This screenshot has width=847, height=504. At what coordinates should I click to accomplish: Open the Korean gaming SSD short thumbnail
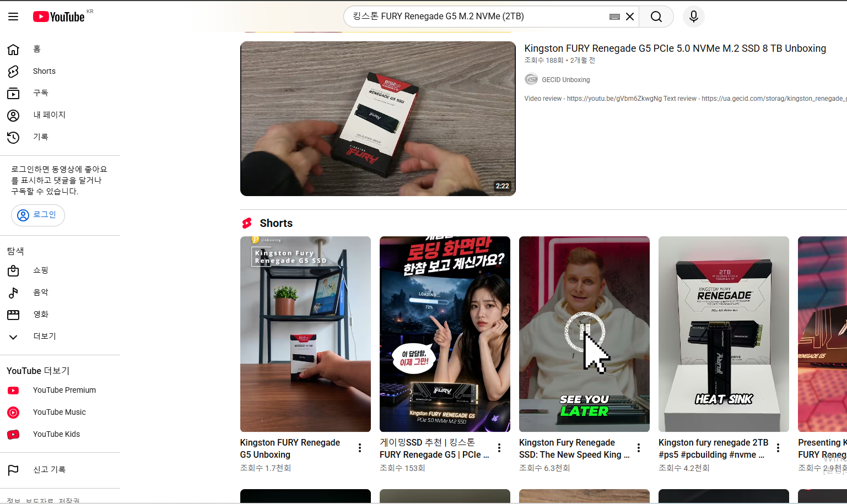click(445, 334)
